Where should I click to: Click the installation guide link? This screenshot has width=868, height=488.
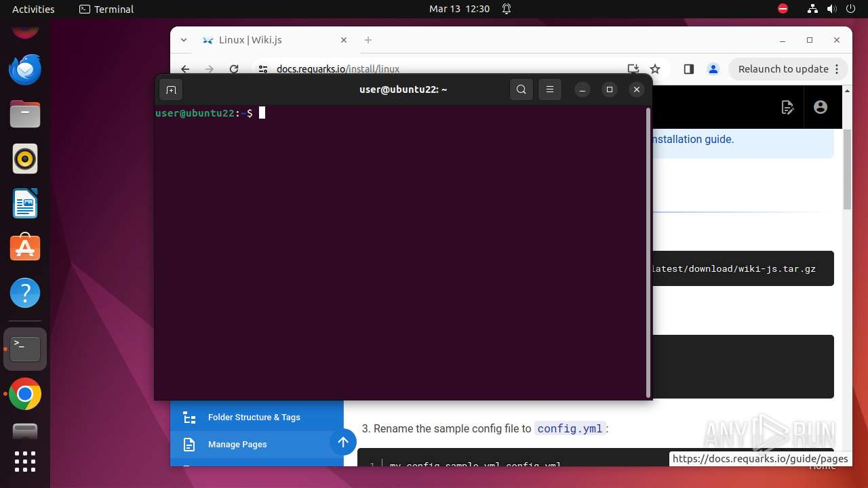[692, 139]
